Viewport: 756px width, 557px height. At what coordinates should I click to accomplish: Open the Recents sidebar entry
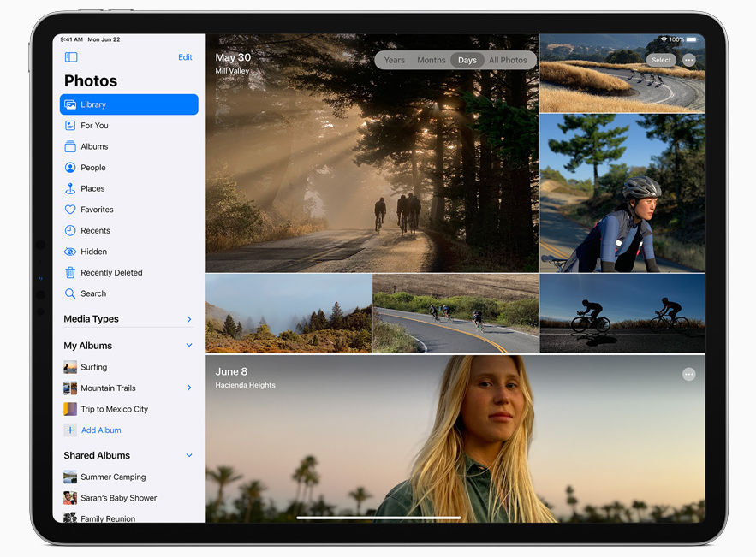(128, 230)
